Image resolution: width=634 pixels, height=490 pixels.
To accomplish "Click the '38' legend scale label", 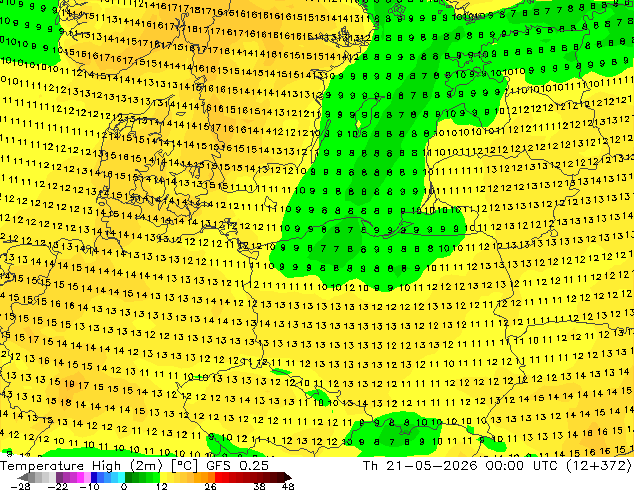I will (x=260, y=486).
